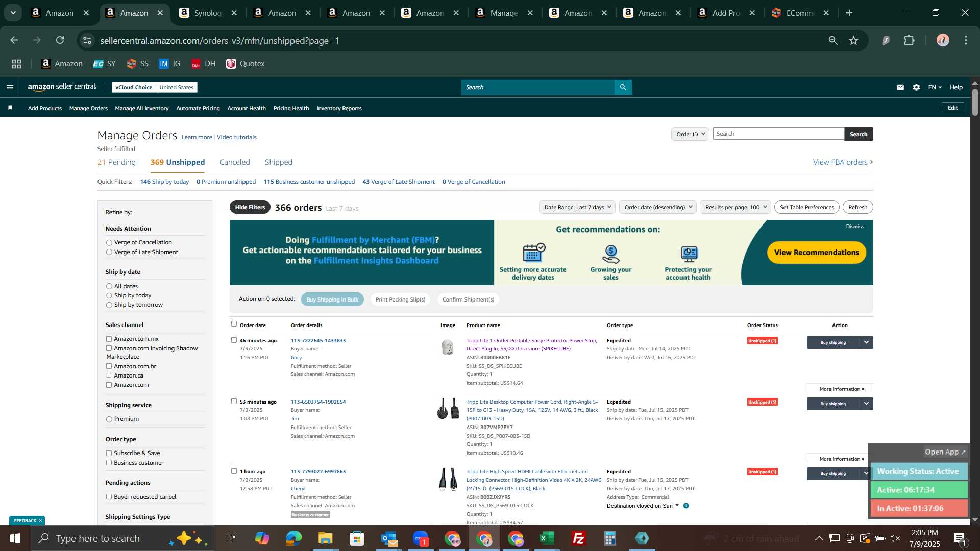The width and height of the screenshot is (980, 551).
Task: Tick the select-all orders checkbox in header
Action: pyautogui.click(x=234, y=323)
